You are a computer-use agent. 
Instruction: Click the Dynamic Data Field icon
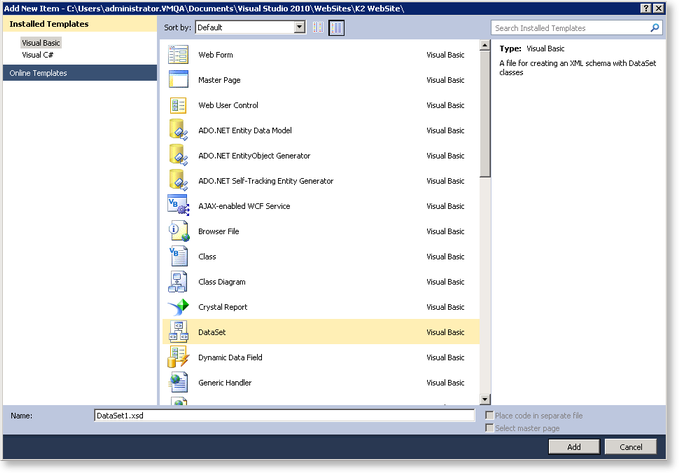pyautogui.click(x=178, y=357)
